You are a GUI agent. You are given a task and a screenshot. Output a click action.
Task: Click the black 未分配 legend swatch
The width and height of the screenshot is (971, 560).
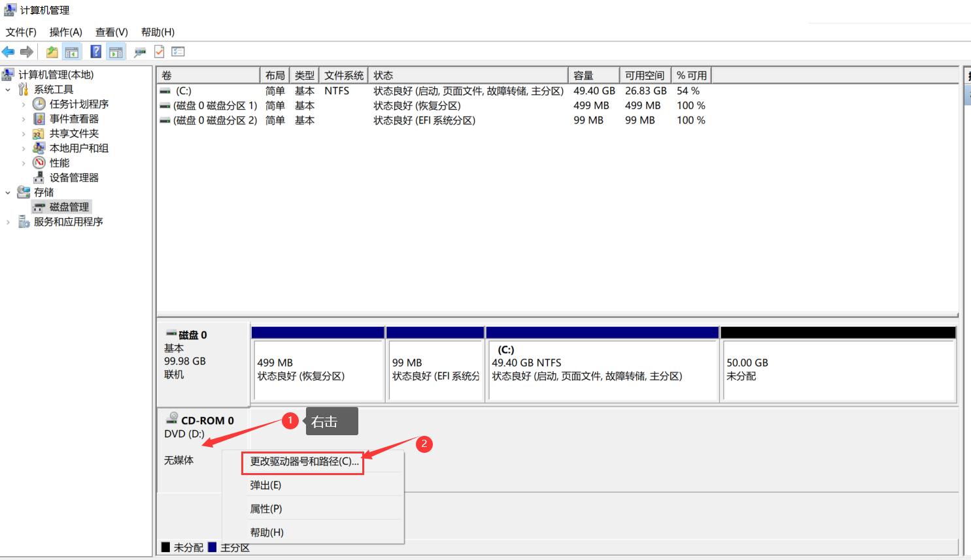tap(165, 548)
